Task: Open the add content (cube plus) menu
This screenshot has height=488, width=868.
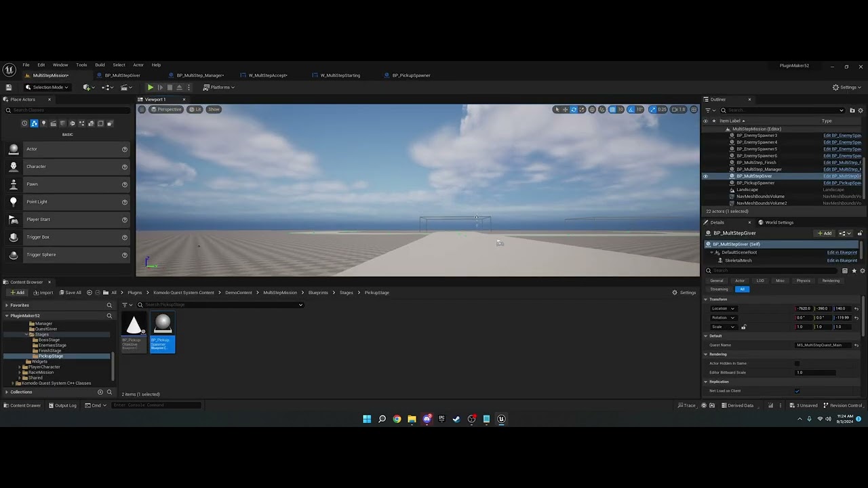Action: tap(87, 87)
